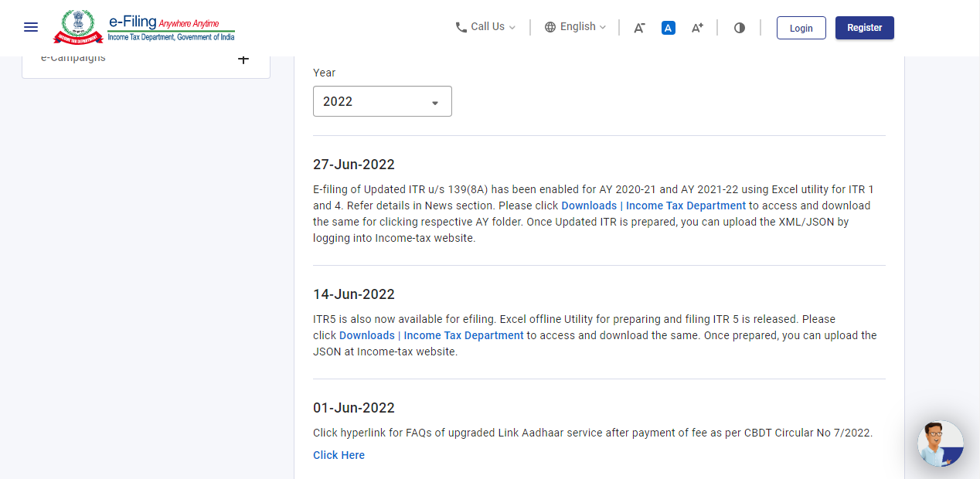Click the Register button
Viewport: 980px width, 479px height.
(x=864, y=28)
